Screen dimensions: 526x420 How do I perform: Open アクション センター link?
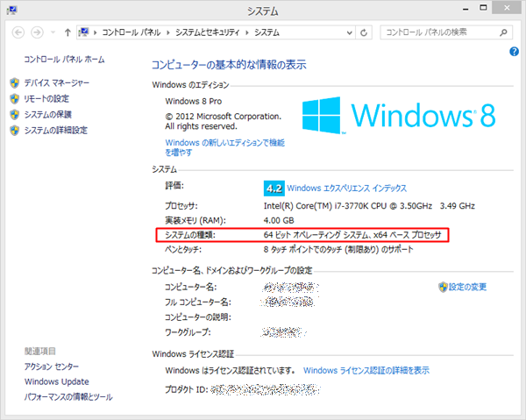(52, 367)
